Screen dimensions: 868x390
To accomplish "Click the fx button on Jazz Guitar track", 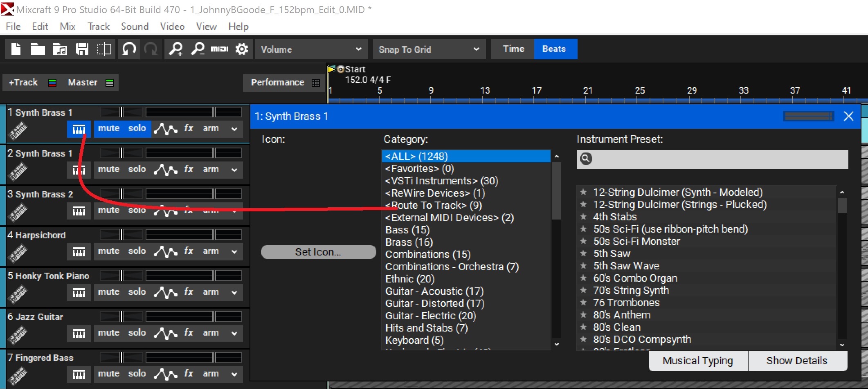I will coord(189,333).
